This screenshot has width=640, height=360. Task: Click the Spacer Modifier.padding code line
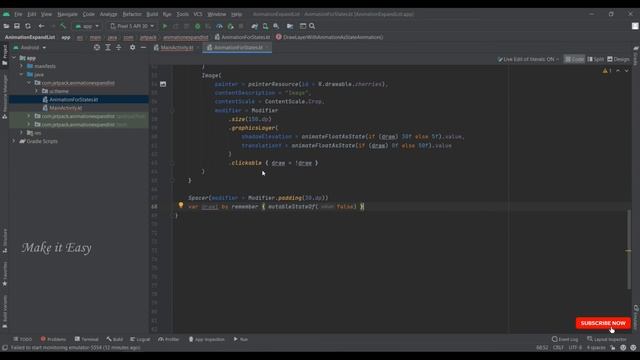258,198
